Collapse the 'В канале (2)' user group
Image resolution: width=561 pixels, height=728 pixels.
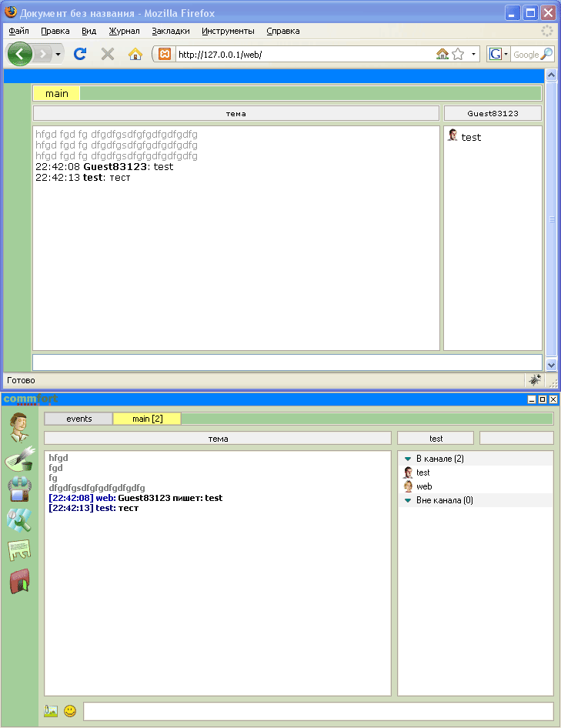pos(408,459)
